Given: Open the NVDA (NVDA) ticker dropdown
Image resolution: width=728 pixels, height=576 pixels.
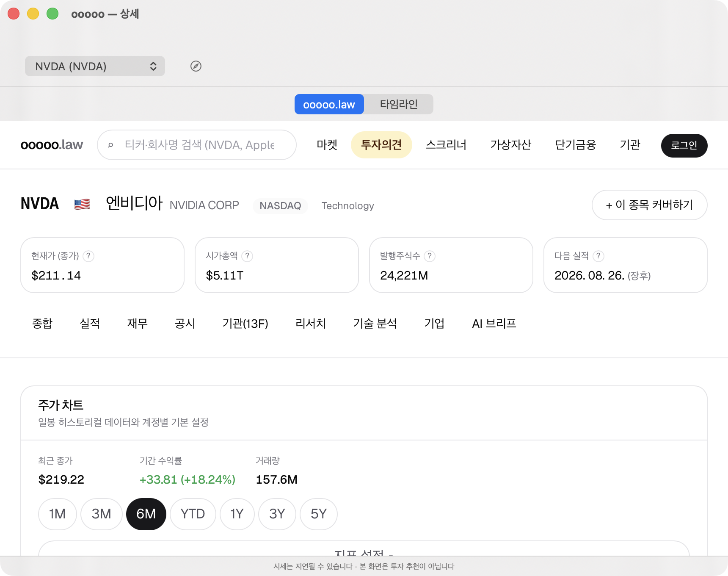Looking at the screenshot, I should tap(95, 66).
